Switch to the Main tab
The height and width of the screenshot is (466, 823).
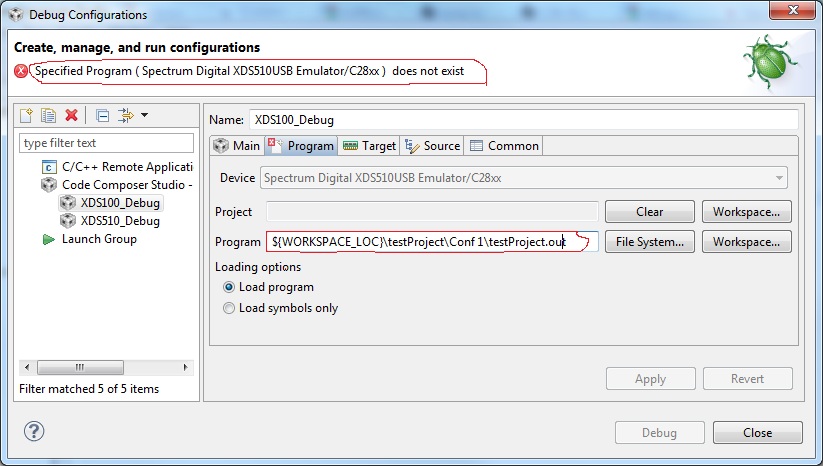click(x=237, y=145)
